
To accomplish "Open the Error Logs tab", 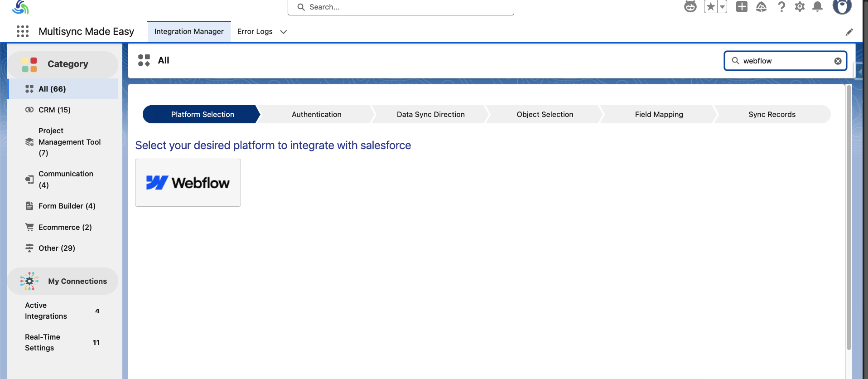I will coord(255,31).
